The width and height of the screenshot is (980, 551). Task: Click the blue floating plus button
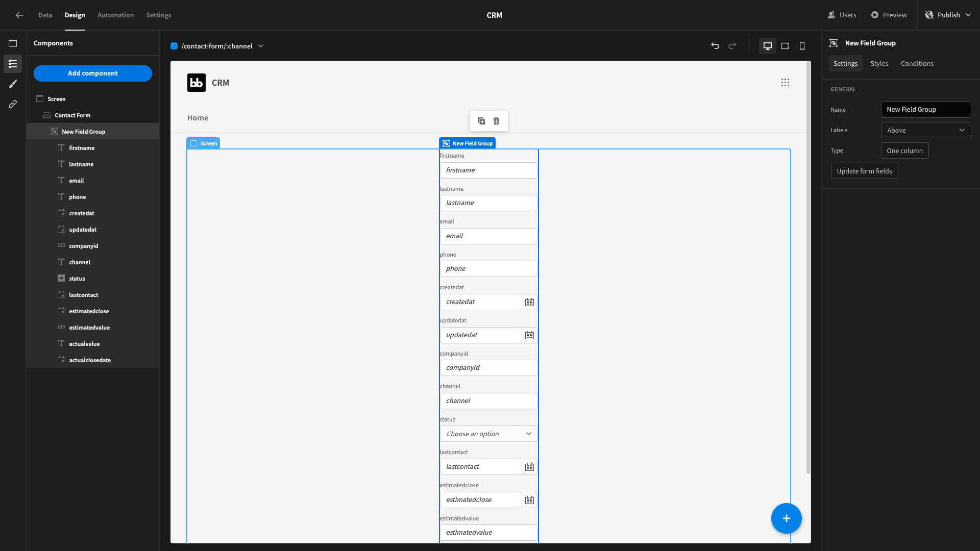point(786,518)
